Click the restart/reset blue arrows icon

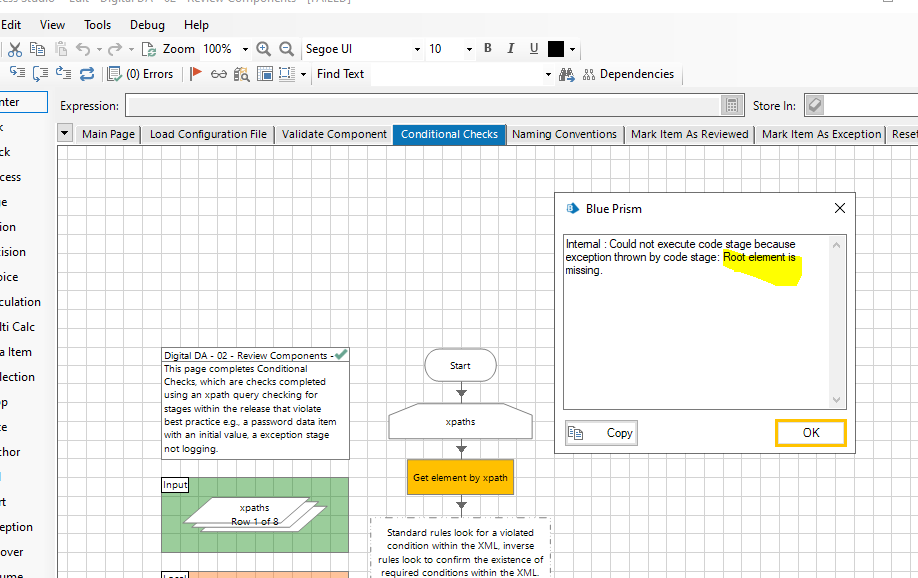pyautogui.click(x=87, y=74)
